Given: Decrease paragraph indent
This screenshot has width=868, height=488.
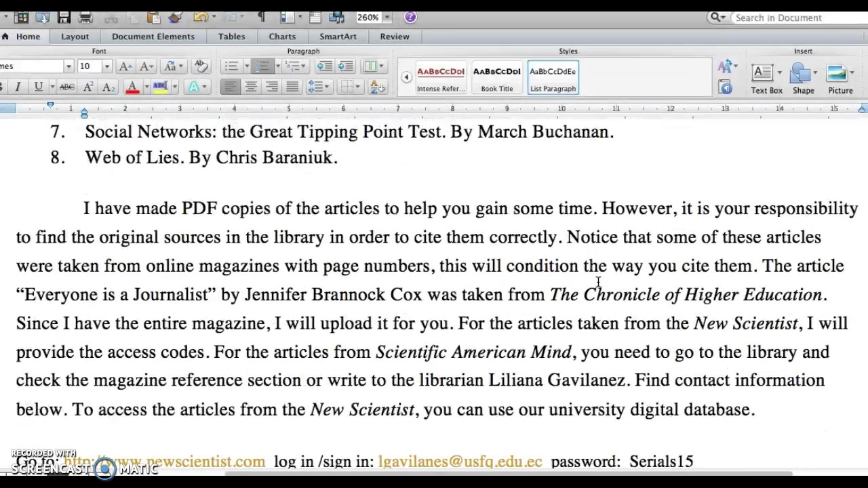Looking at the screenshot, I should [325, 66].
